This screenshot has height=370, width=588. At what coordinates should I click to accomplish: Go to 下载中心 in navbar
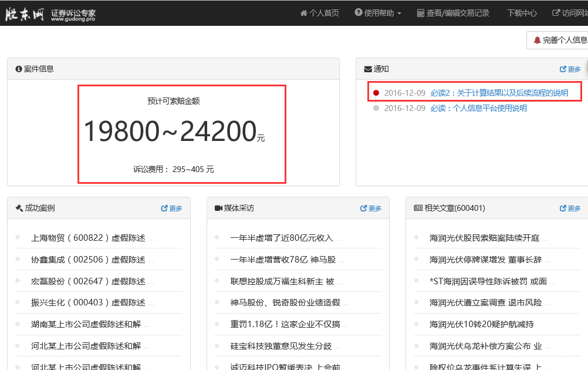[x=522, y=13]
